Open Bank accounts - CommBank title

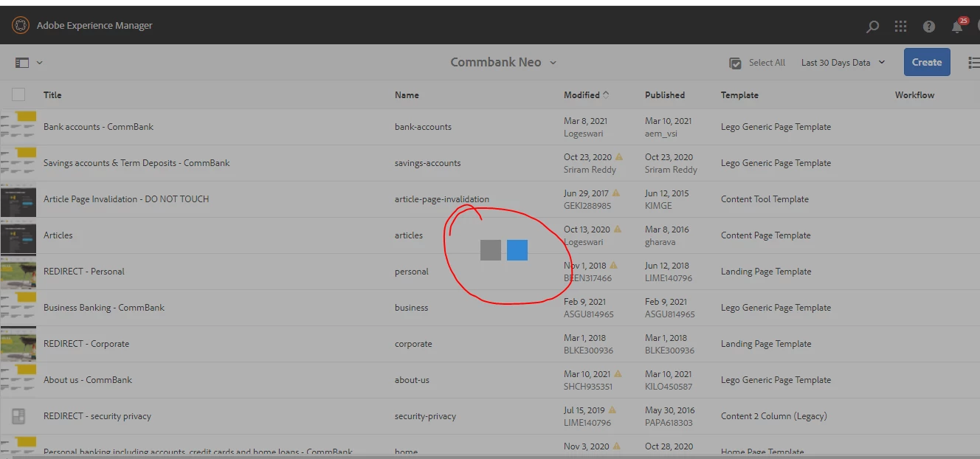coord(98,127)
